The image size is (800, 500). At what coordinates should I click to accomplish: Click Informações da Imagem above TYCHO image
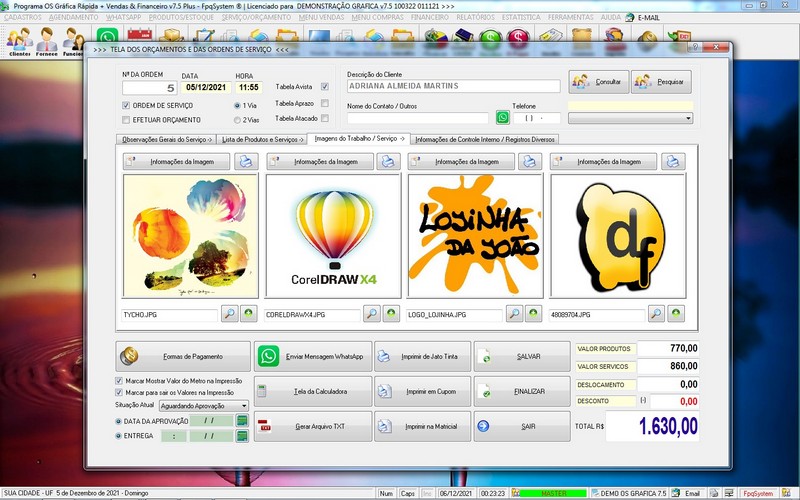[x=177, y=161]
